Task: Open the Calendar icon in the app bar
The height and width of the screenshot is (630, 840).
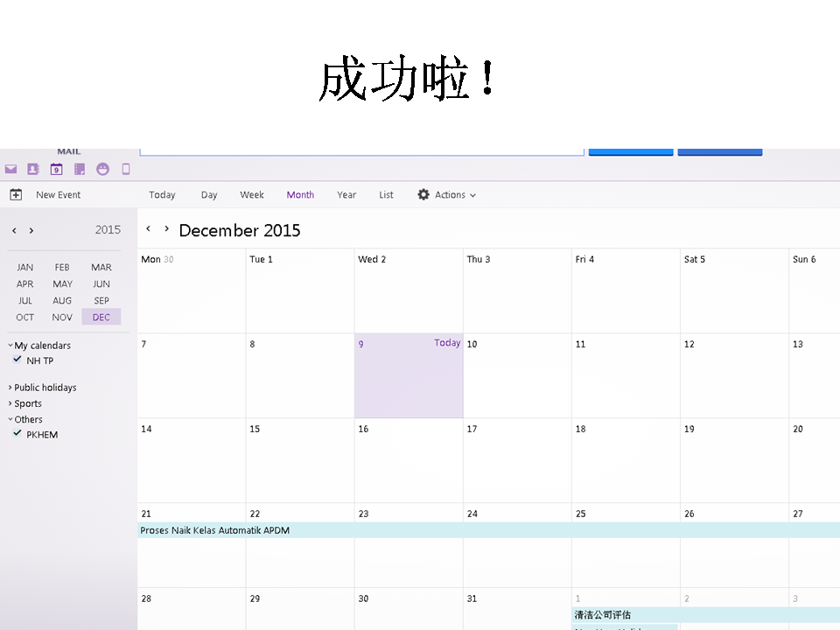Action: point(56,169)
